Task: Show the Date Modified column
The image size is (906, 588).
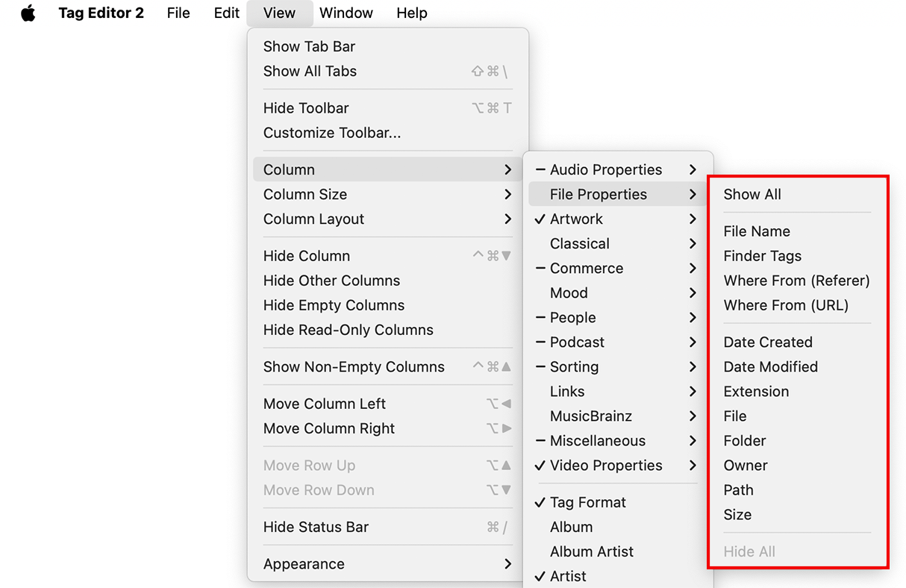Action: click(x=770, y=366)
